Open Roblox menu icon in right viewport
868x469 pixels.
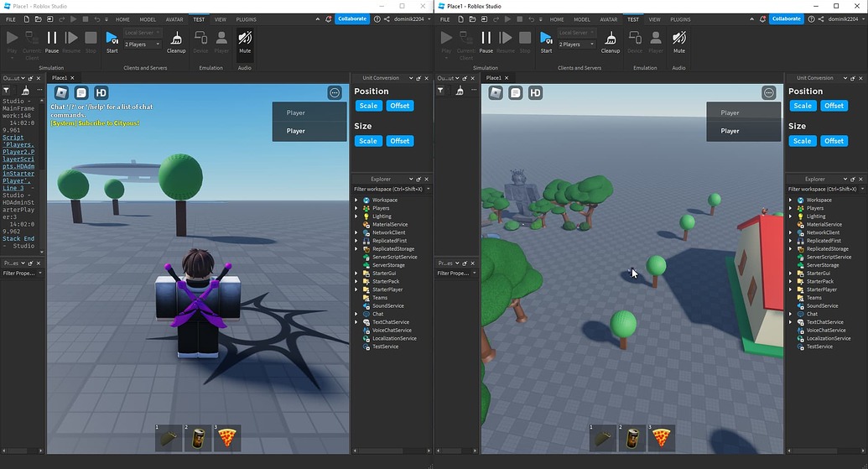(496, 92)
